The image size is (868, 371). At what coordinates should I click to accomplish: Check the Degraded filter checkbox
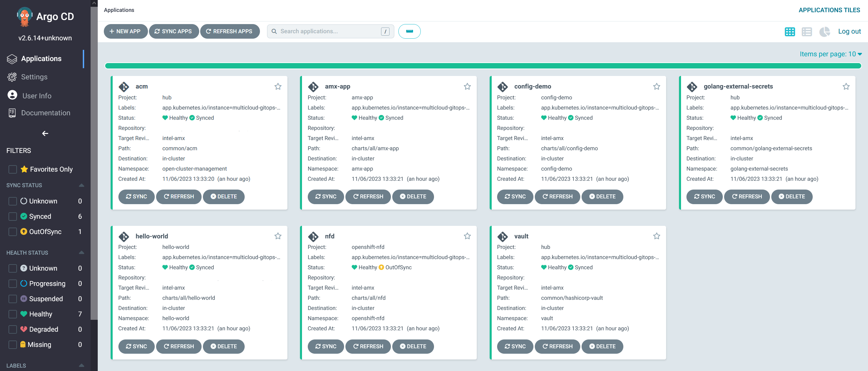pyautogui.click(x=13, y=329)
